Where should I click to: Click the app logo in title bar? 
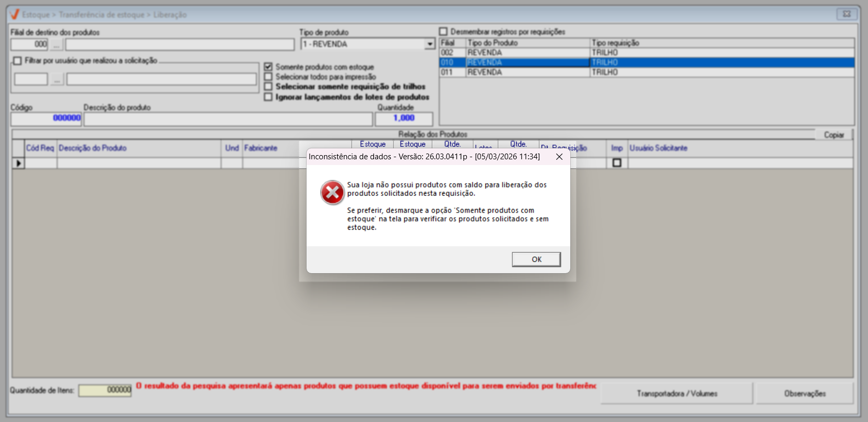(15, 15)
